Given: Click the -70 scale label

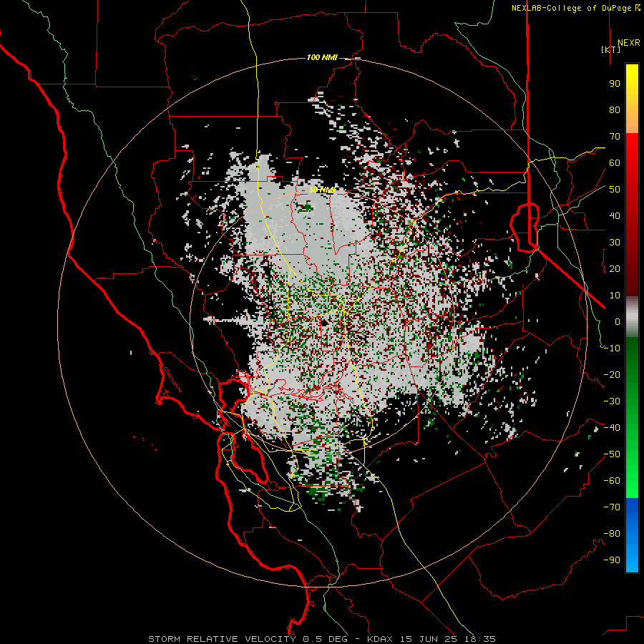Looking at the screenshot, I should (x=612, y=507).
